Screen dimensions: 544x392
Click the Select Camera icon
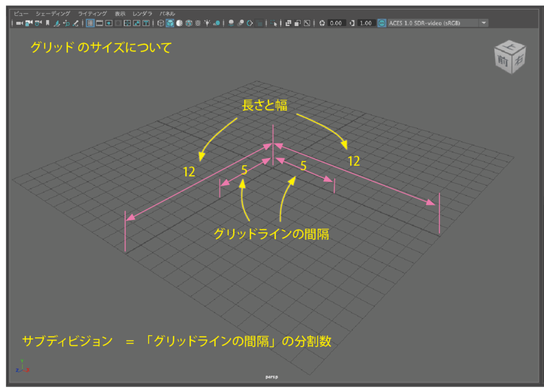[x=19, y=23]
